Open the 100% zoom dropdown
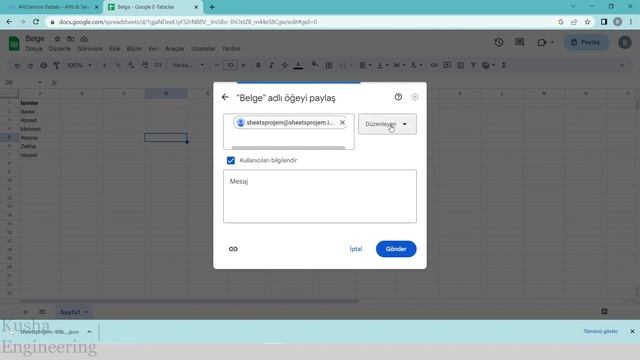The image size is (640, 360). click(x=79, y=65)
